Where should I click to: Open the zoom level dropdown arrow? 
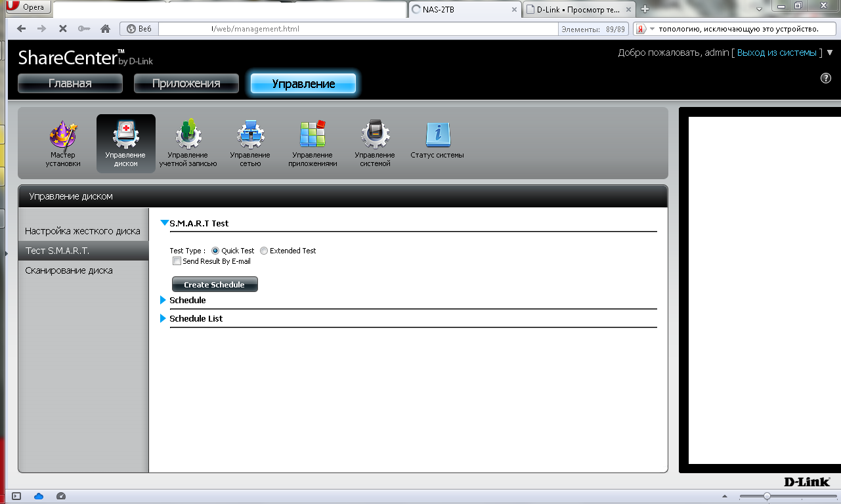pos(725,496)
